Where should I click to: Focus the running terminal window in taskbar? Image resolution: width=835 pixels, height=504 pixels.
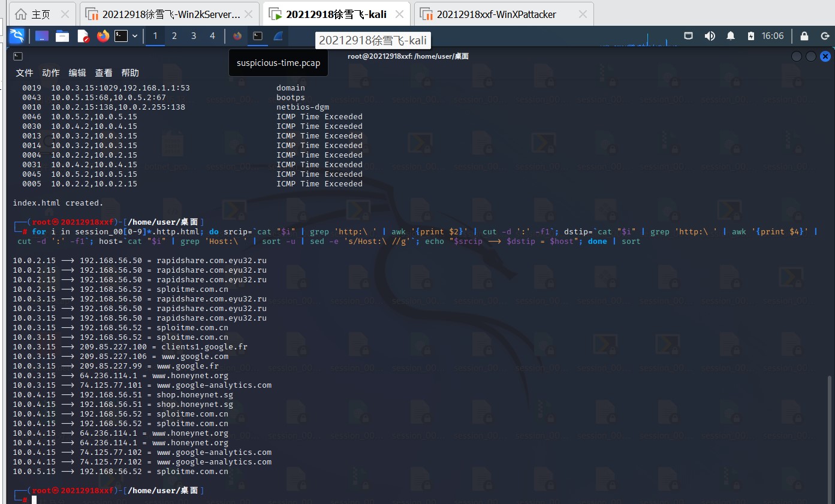[258, 36]
